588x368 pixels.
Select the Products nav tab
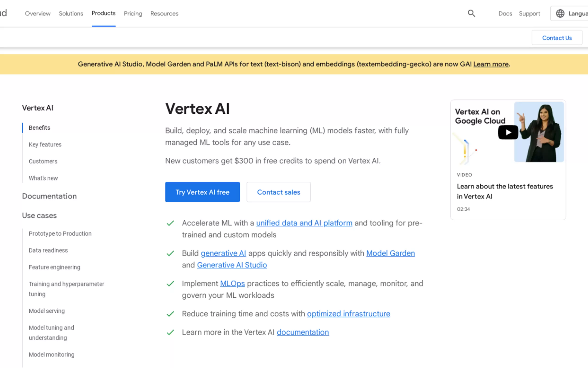click(103, 13)
